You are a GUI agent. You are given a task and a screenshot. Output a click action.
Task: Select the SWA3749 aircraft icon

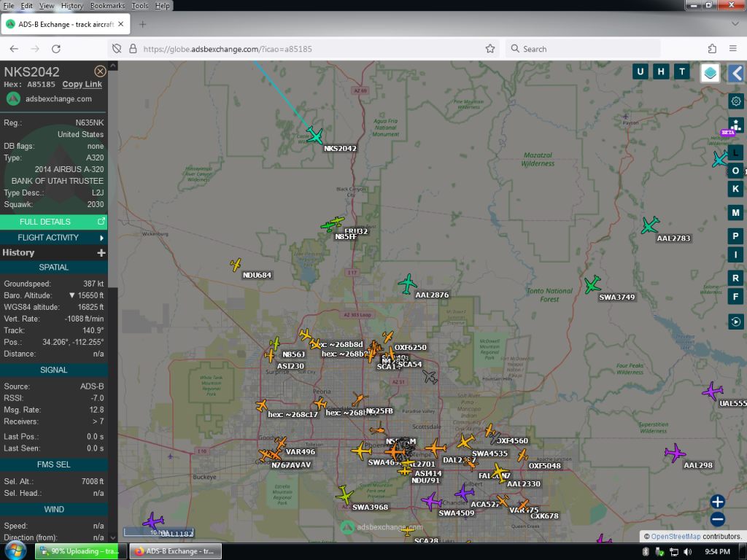[592, 284]
